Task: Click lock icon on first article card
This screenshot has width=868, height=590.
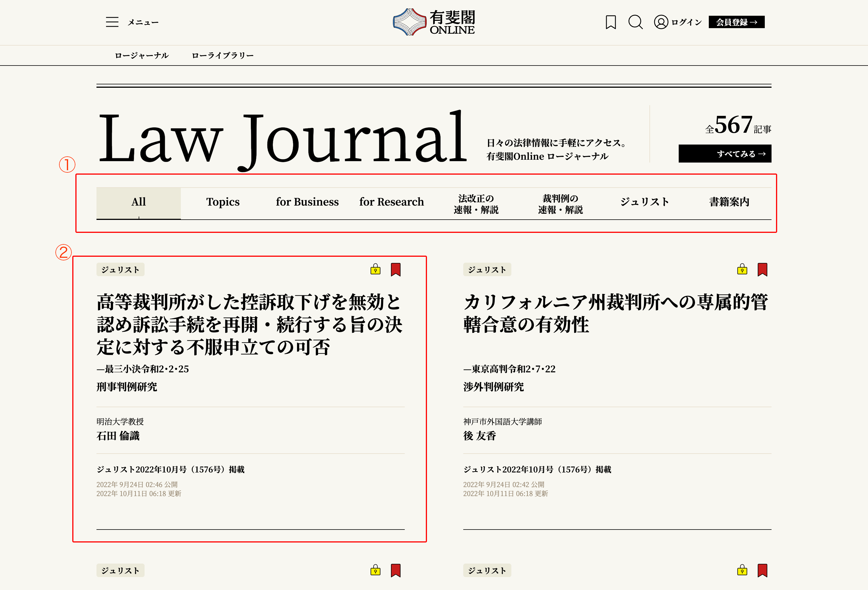Action: [375, 269]
